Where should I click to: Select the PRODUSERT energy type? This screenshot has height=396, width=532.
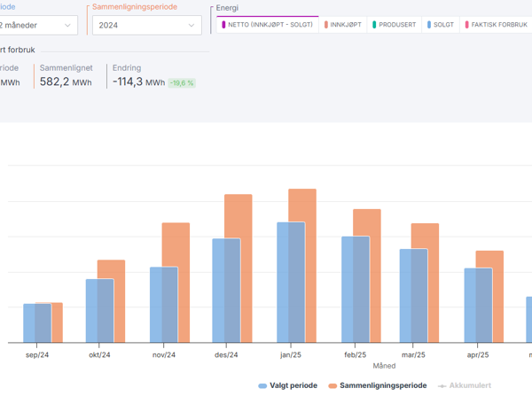(395, 26)
